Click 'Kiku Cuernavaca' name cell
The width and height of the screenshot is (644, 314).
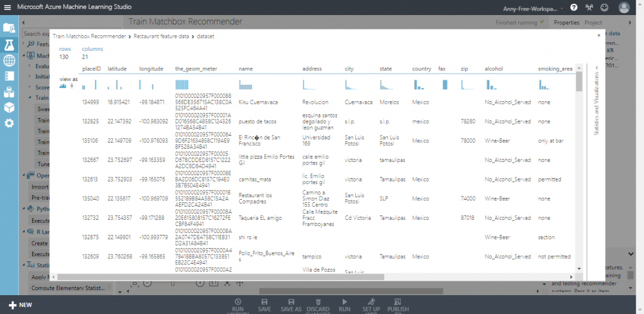(258, 102)
